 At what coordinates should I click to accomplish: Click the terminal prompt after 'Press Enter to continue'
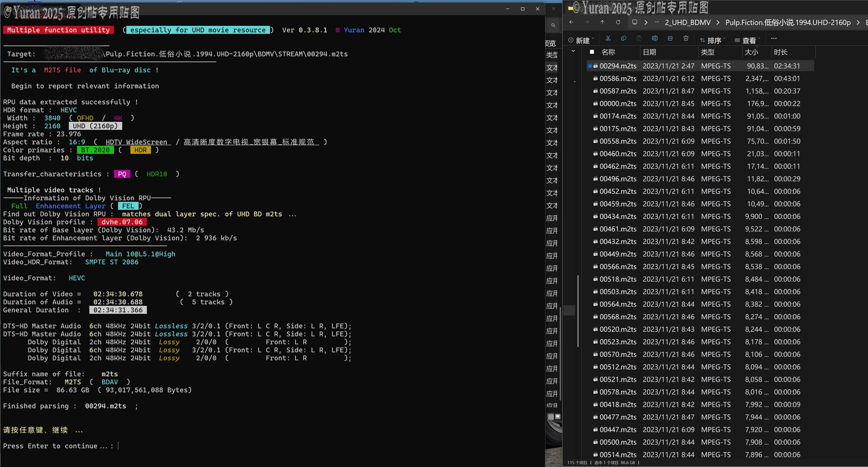(x=118, y=446)
